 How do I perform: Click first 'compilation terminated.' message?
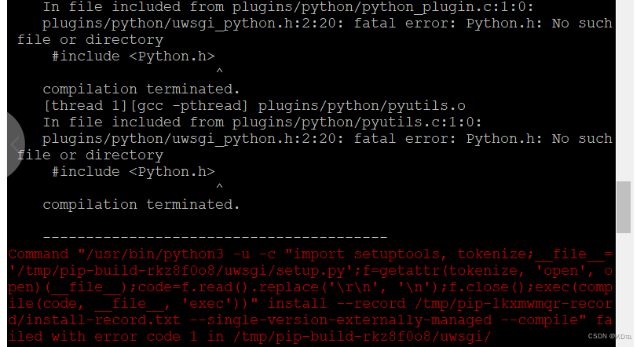pyautogui.click(x=141, y=89)
